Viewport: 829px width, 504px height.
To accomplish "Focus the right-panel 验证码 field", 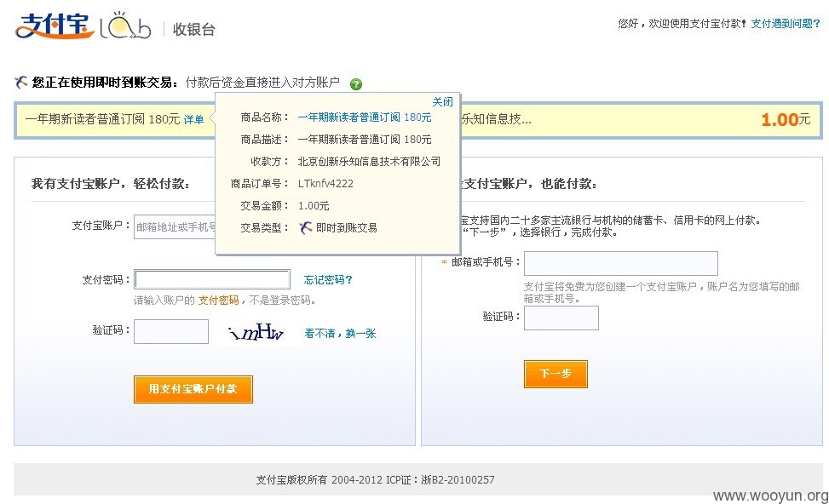I will [561, 318].
